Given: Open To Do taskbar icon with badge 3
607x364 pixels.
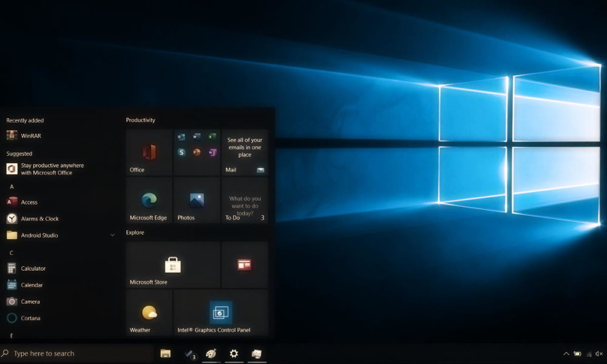Looking at the screenshot, I should pyautogui.click(x=189, y=354).
